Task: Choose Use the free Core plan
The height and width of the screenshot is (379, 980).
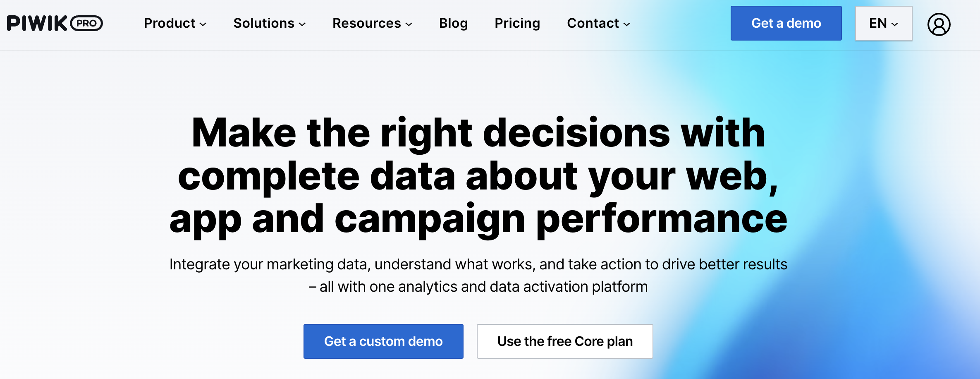Action: point(565,341)
